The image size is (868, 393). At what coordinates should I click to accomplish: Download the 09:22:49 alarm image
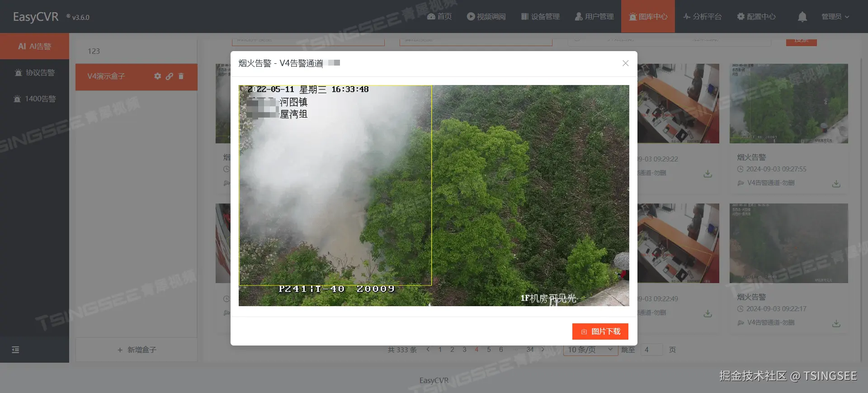[708, 313]
